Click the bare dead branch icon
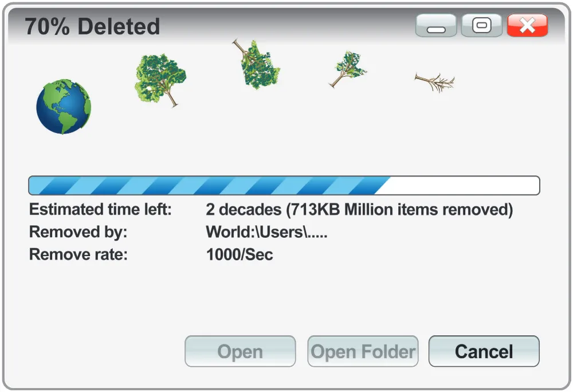573x392 pixels. pos(435,82)
